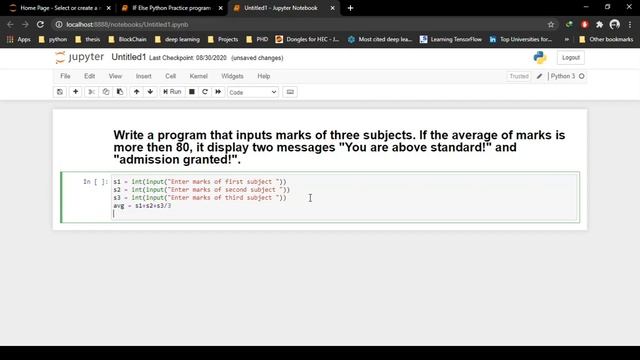This screenshot has width=640, height=360.
Task: Click the markdown problem statement heading
Action: (339, 147)
